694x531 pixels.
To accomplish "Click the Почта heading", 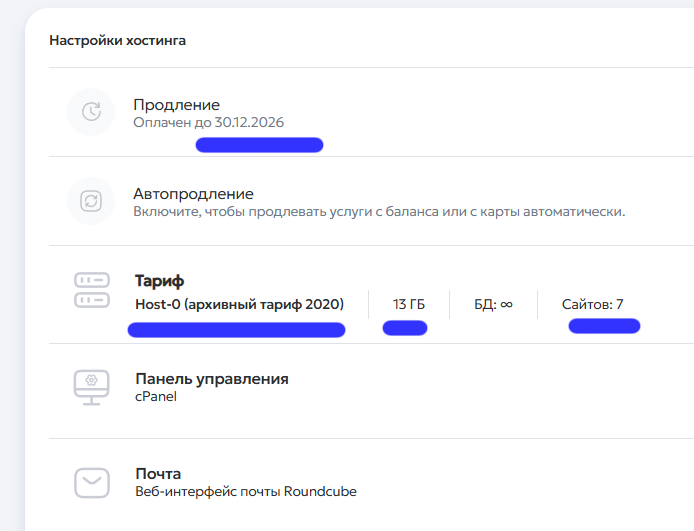I will (x=158, y=473).
